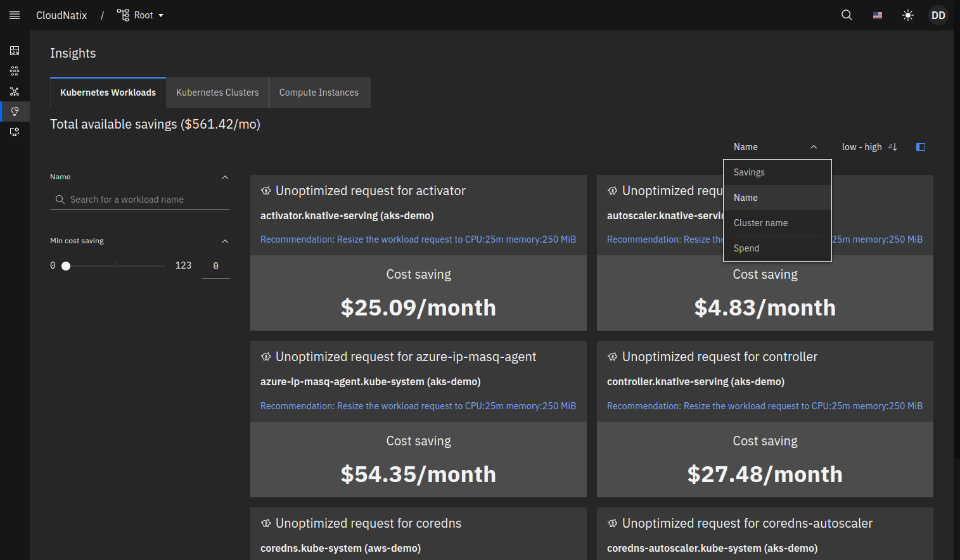Toggle the filter side panel icon
The width and height of the screenshot is (960, 560).
coord(921,147)
